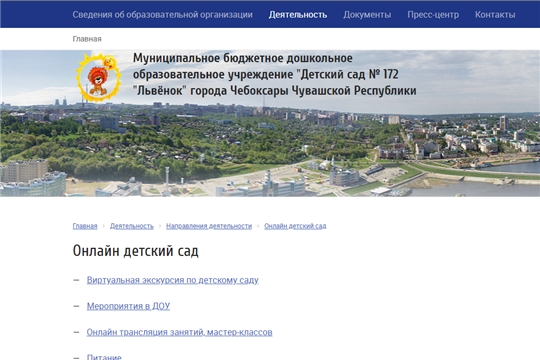This screenshot has height=360, width=540.
Task: Click the lion cub kindergarten logo
Action: click(x=98, y=78)
